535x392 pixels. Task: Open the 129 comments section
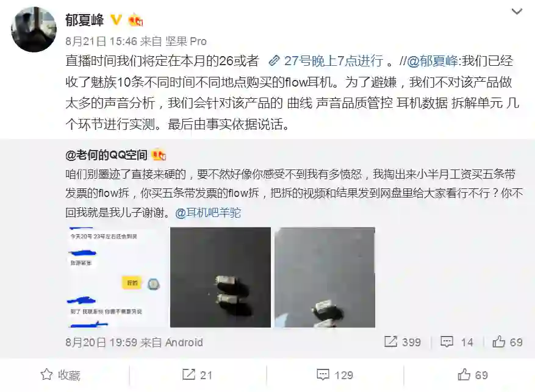click(x=335, y=375)
